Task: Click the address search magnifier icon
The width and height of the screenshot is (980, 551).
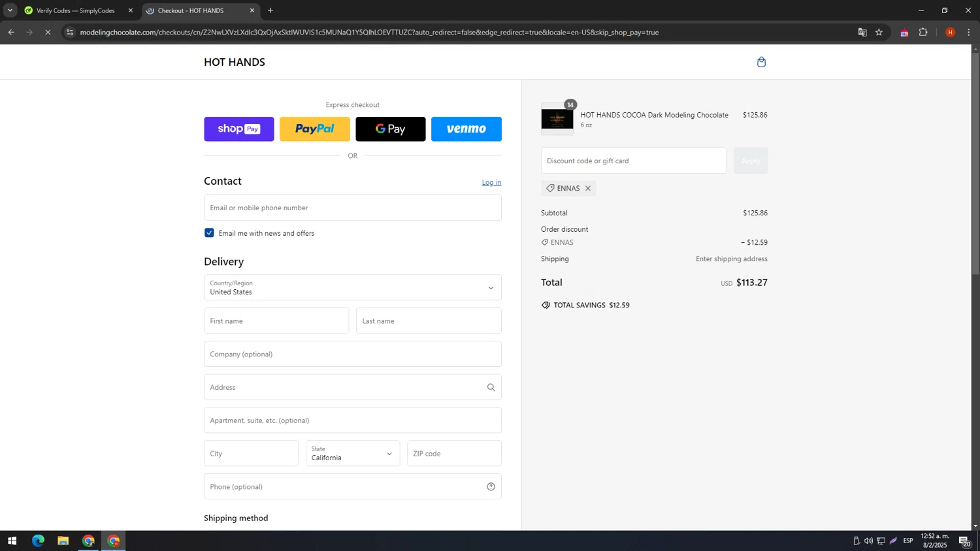Action: coord(491,388)
